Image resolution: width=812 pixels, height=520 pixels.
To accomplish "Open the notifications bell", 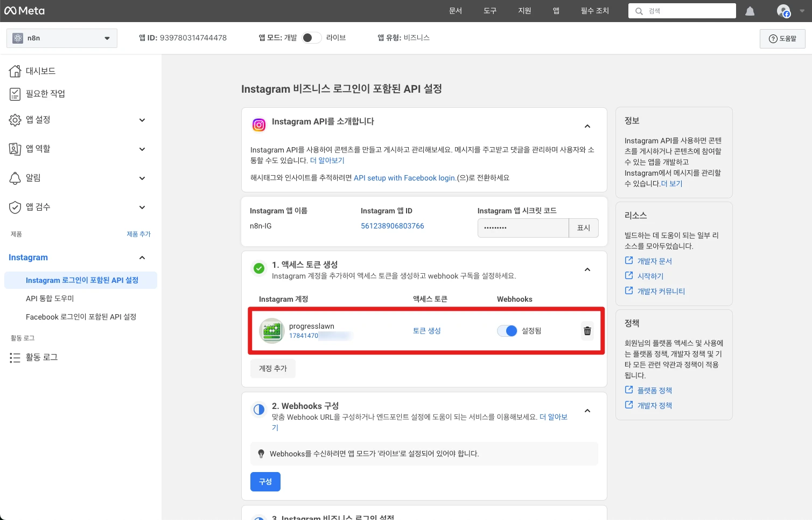I will [x=750, y=11].
